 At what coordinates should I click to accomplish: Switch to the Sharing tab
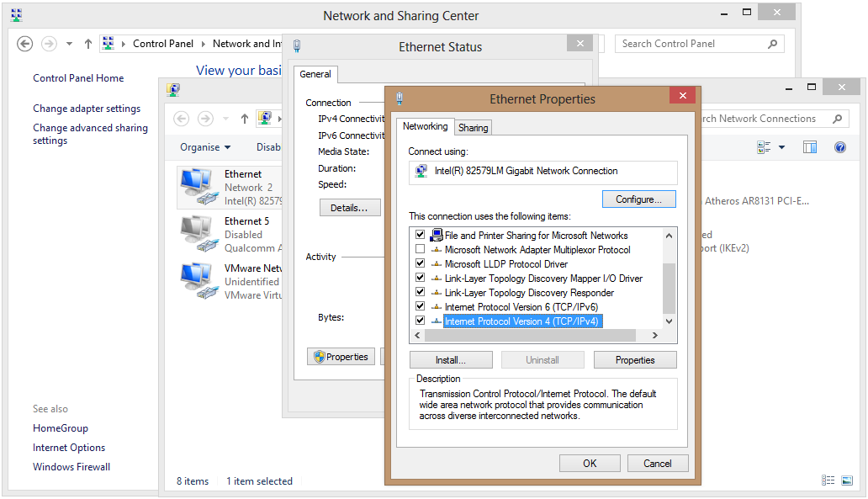click(474, 128)
